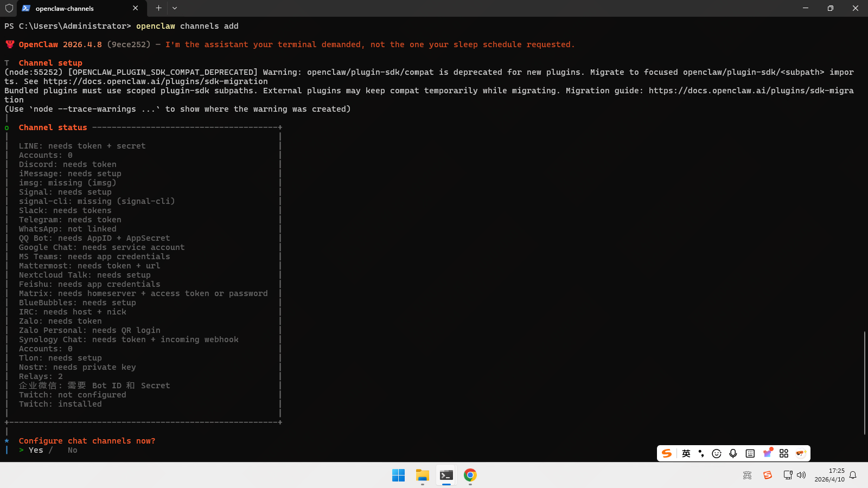
Task: Open File Explorer from the taskbar
Action: pyautogui.click(x=423, y=476)
